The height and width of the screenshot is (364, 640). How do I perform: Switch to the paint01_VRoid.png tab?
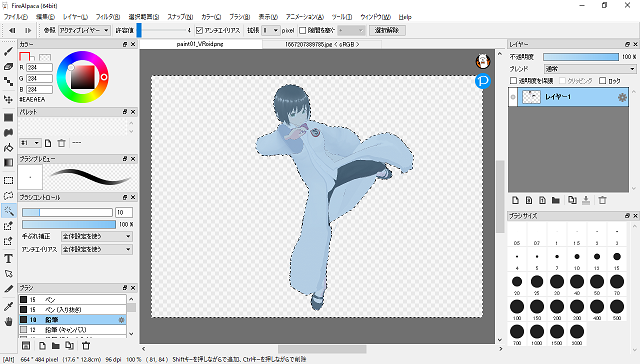point(200,44)
